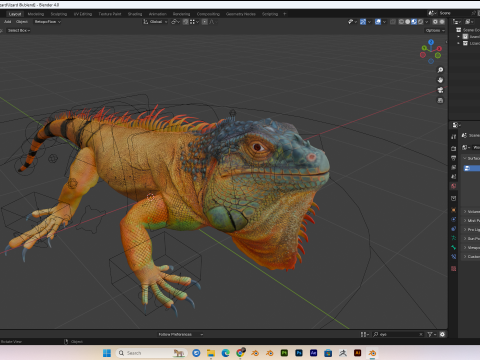
Task: Click the taskbar Search box
Action: point(152,353)
